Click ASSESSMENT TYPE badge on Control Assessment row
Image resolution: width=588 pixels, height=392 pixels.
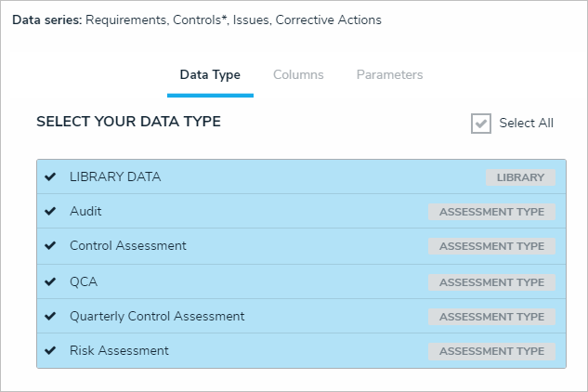(x=491, y=247)
